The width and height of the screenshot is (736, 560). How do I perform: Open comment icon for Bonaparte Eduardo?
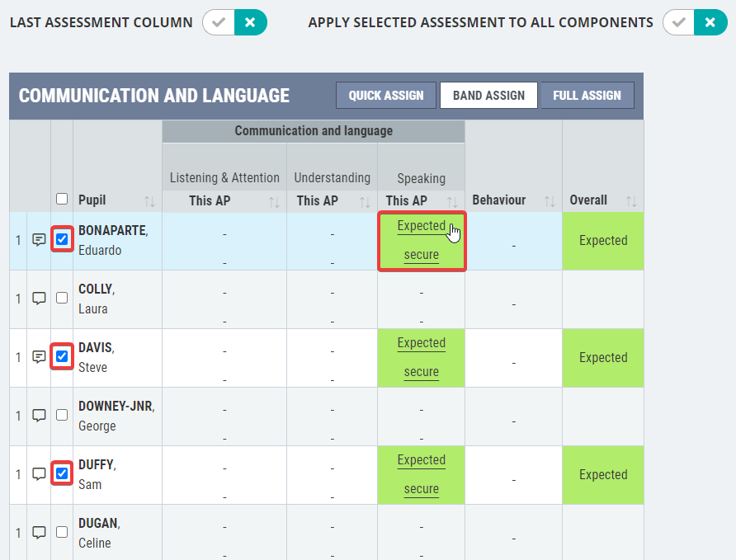point(39,240)
